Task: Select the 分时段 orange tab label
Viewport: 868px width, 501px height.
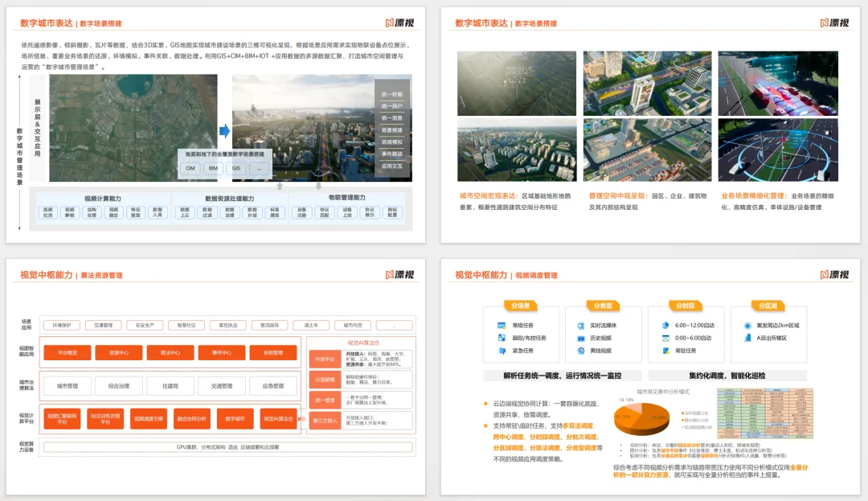Action: tap(686, 306)
